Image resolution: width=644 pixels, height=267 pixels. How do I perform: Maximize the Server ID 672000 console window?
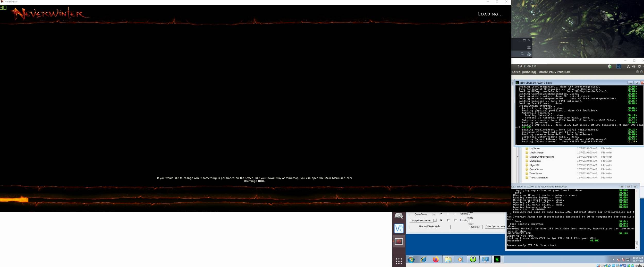click(637, 83)
